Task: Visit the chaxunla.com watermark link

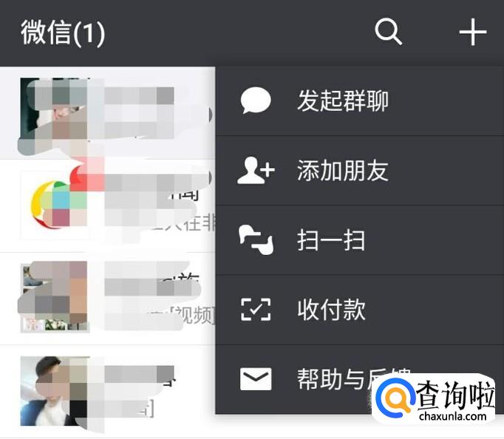Action: [452, 416]
